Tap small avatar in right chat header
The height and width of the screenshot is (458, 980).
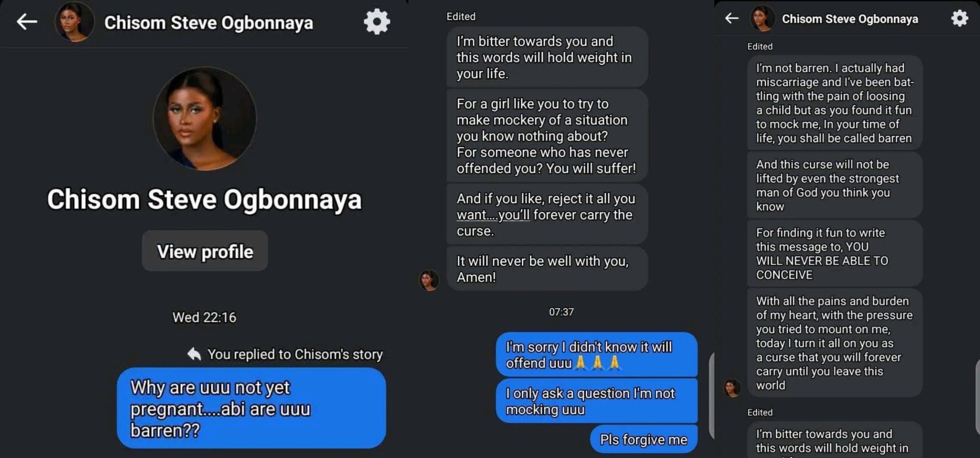[763, 18]
